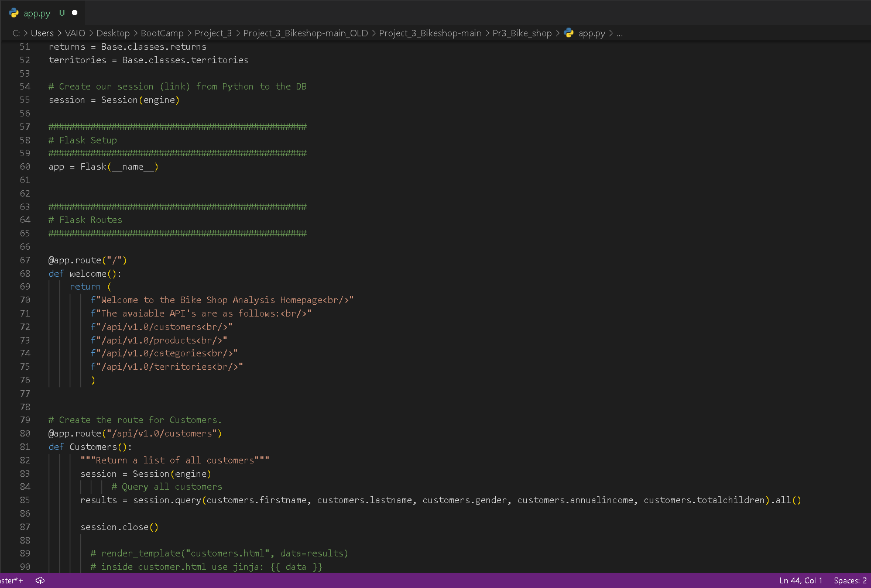The width and height of the screenshot is (871, 588).
Task: Open the Users breadcrumb segment
Action: pos(42,33)
